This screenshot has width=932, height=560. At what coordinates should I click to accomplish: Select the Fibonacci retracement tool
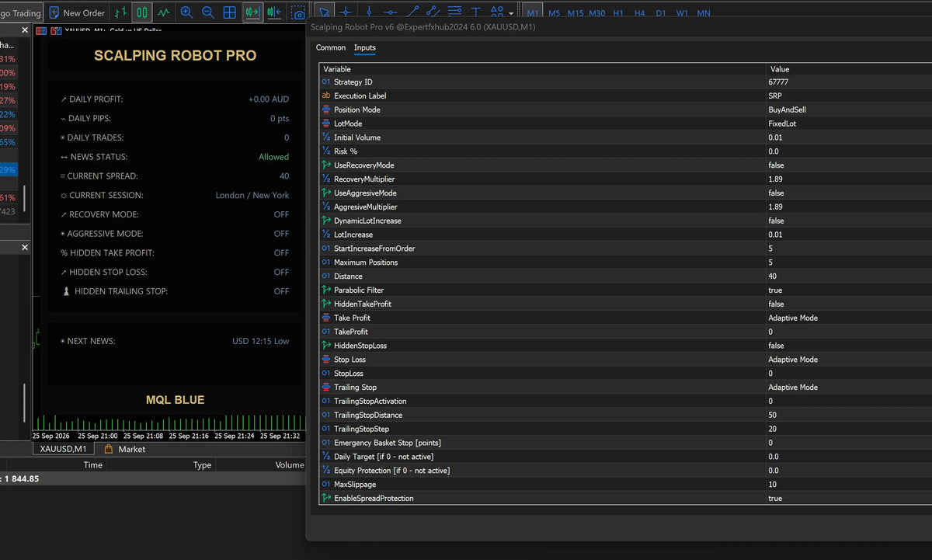[x=454, y=12]
